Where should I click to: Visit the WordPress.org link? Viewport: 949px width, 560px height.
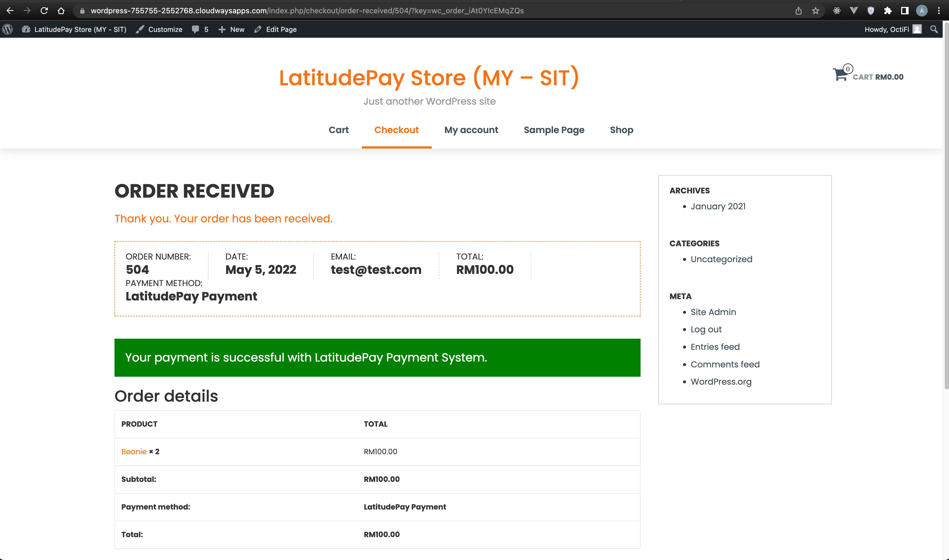pyautogui.click(x=721, y=381)
